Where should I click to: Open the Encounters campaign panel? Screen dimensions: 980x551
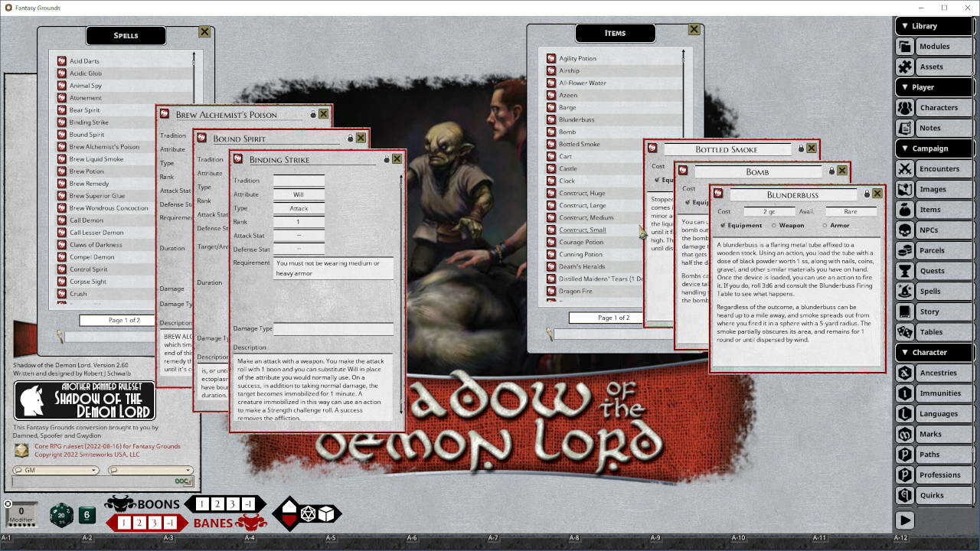tap(942, 168)
